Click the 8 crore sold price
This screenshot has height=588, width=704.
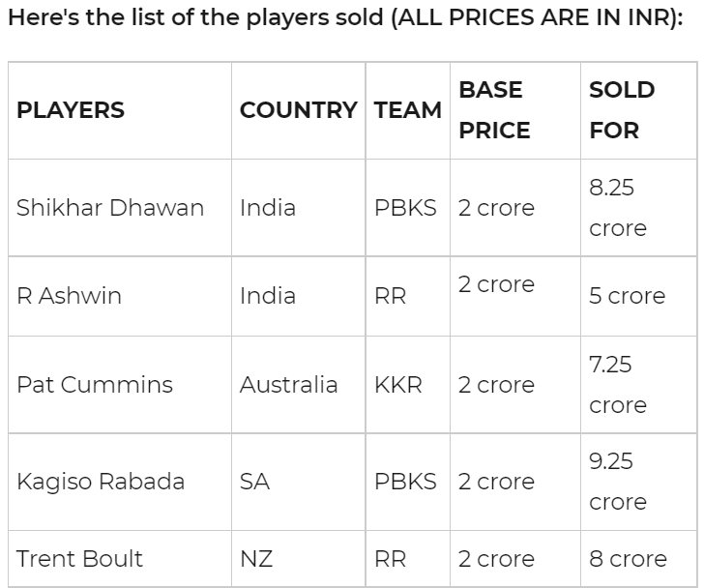click(x=628, y=559)
